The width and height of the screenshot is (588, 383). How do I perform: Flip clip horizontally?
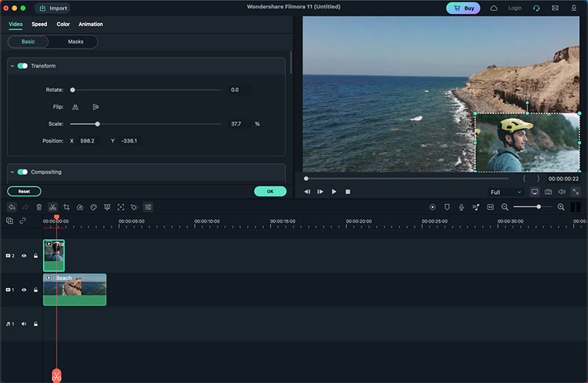(x=76, y=107)
